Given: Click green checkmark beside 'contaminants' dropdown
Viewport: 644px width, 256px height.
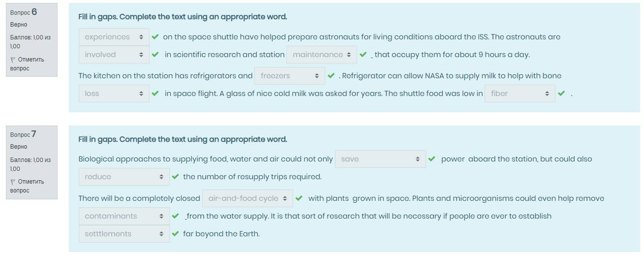Looking at the screenshot, I should coord(175,216).
